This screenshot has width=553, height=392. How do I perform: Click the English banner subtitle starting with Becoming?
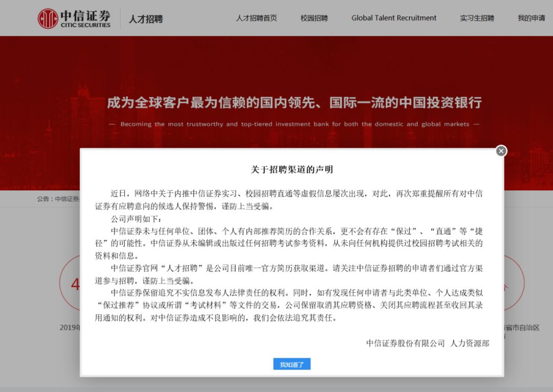pos(294,124)
